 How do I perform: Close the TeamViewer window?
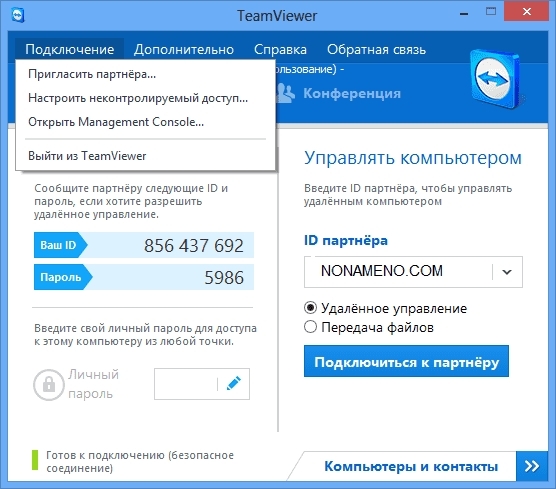pos(527,11)
